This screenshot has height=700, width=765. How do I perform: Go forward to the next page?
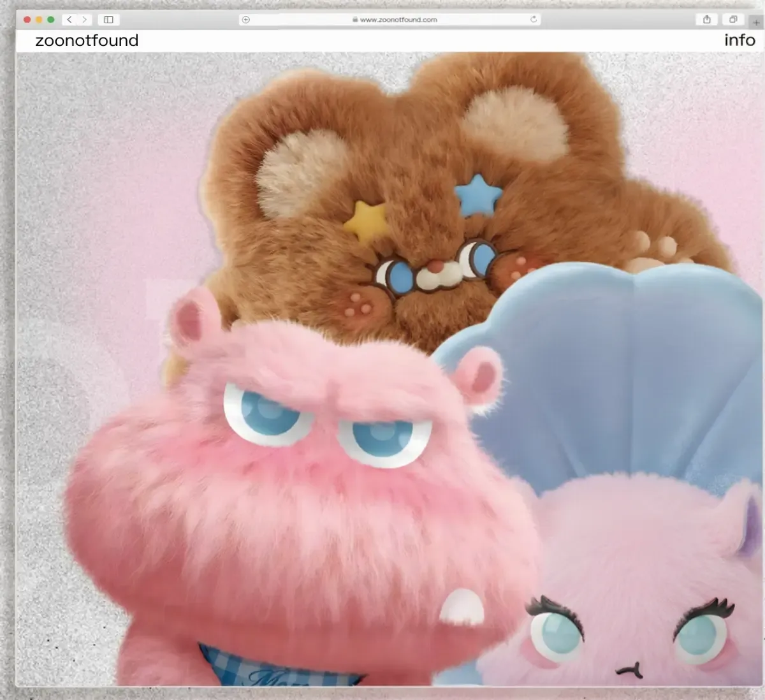pyautogui.click(x=84, y=20)
